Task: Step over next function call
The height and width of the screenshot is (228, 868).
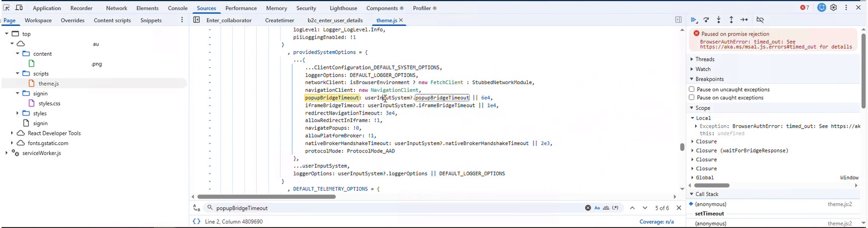Action: point(706,20)
